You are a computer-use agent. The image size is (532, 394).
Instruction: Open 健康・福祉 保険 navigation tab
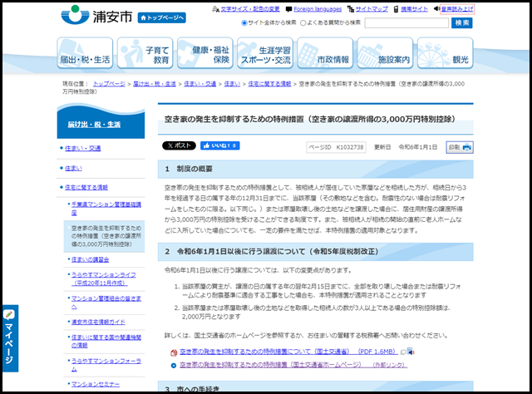coord(205,53)
